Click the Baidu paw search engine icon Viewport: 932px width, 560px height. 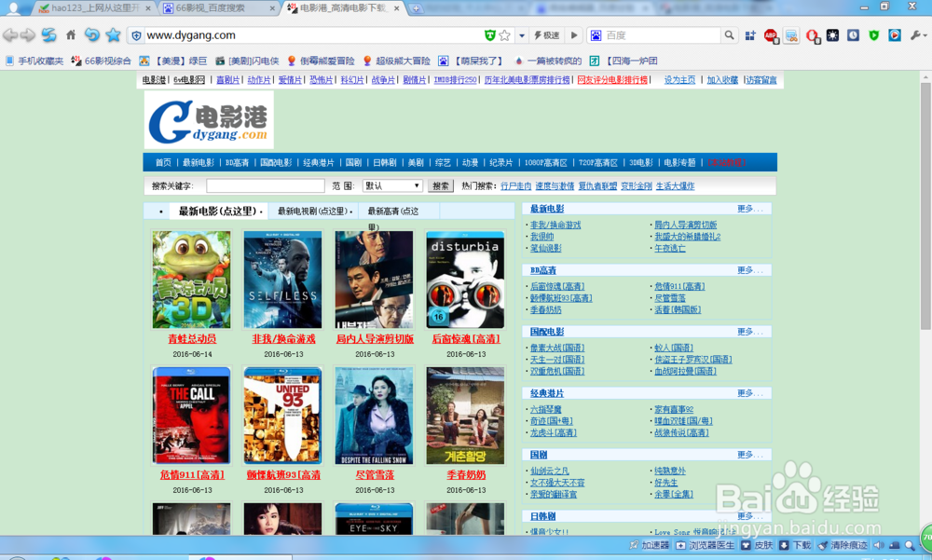click(596, 35)
